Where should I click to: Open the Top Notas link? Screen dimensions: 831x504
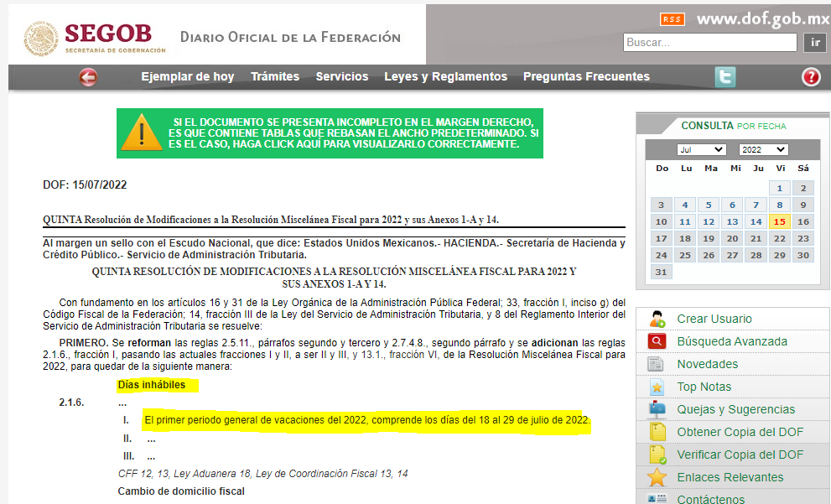(704, 387)
